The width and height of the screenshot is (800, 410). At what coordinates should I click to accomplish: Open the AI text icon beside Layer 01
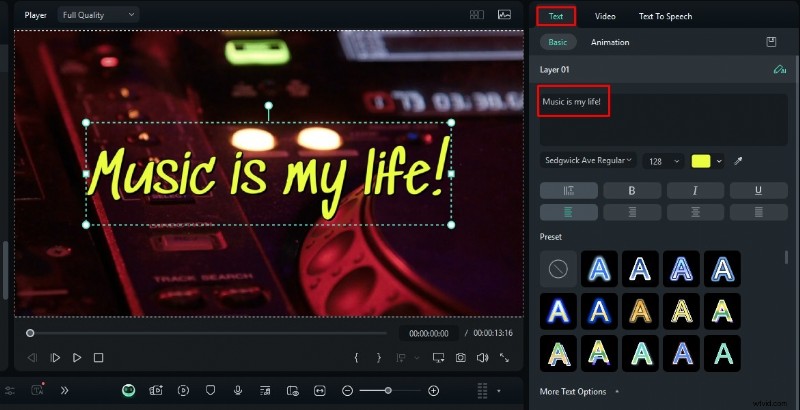pyautogui.click(x=778, y=70)
